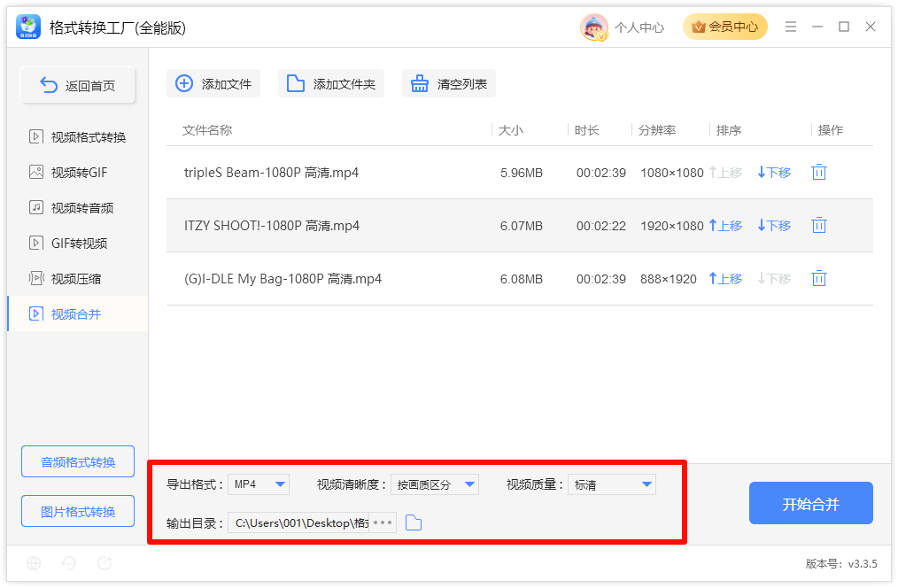Click the customer service icon in bottom bar
898x588 pixels.
pyautogui.click(x=69, y=563)
